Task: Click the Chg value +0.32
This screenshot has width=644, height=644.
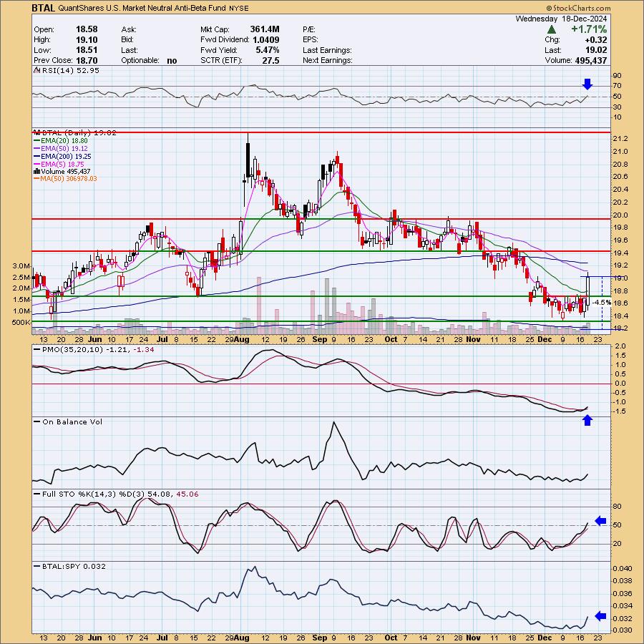Action: pos(597,40)
